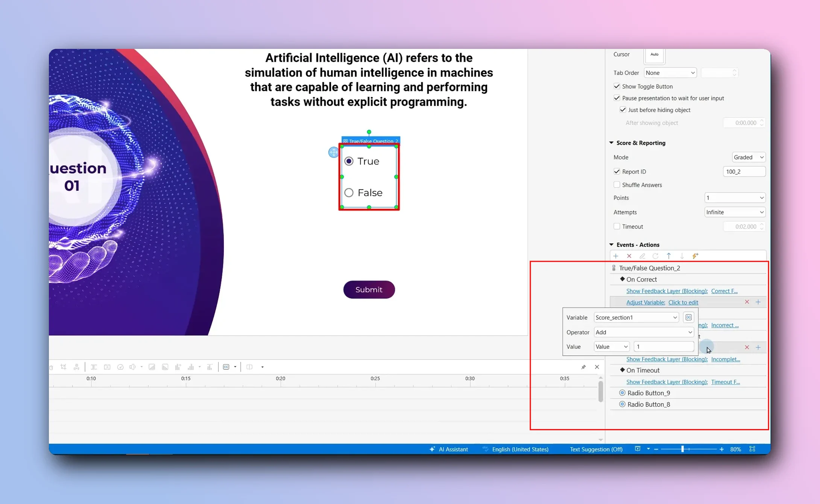Collapse the Score & Reporting section
This screenshot has height=504, width=820.
tap(611, 143)
